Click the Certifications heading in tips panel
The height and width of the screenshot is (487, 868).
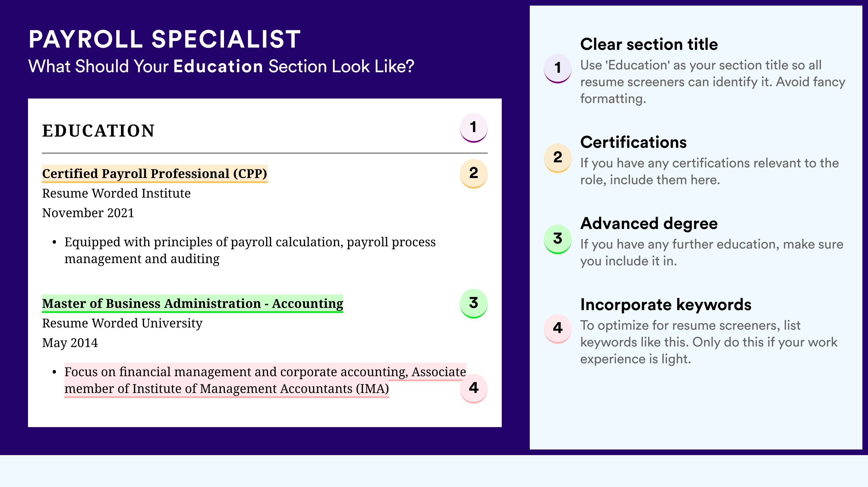click(633, 142)
